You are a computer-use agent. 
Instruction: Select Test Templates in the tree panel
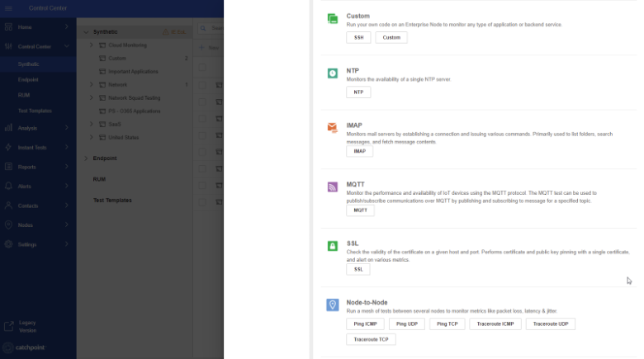[112, 200]
